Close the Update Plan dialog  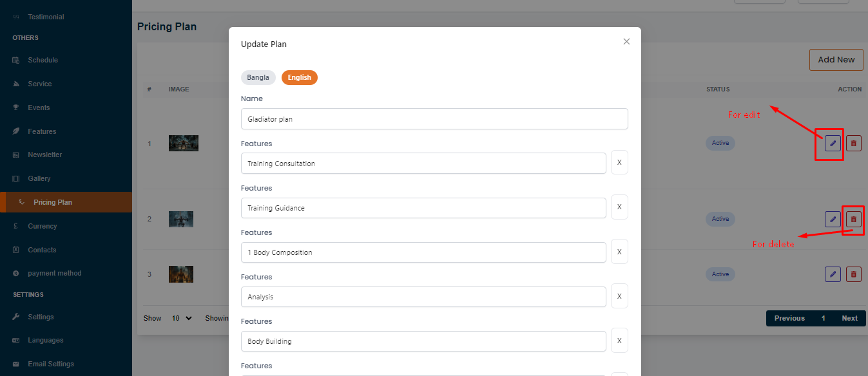626,42
